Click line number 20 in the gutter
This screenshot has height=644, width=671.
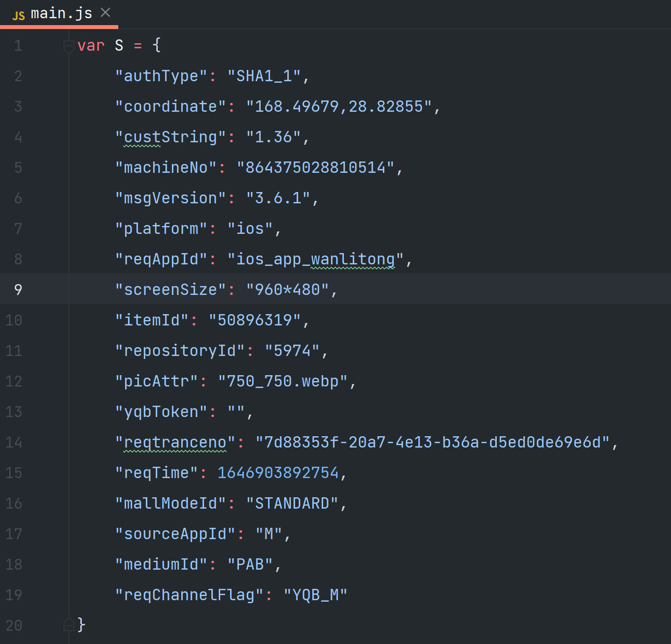(14, 625)
